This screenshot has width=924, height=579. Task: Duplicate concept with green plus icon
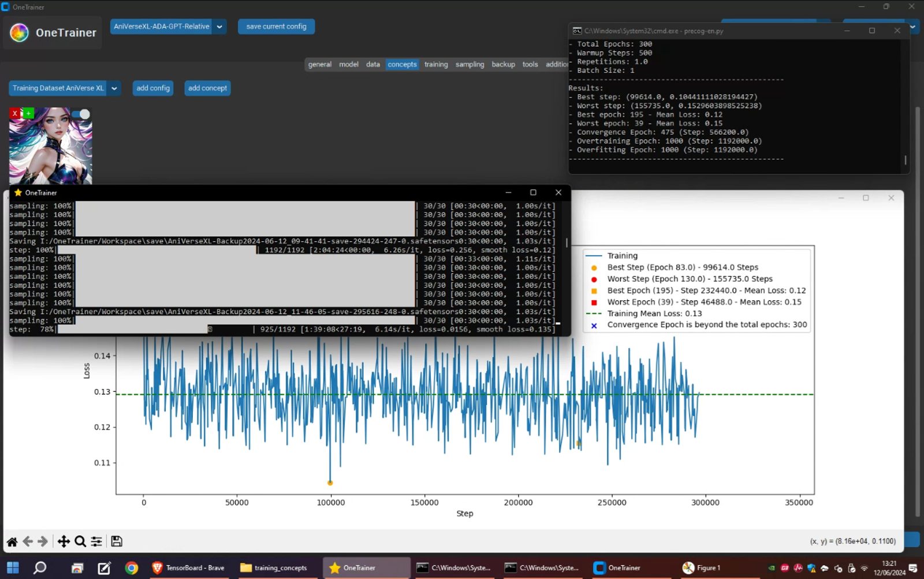[x=27, y=114]
